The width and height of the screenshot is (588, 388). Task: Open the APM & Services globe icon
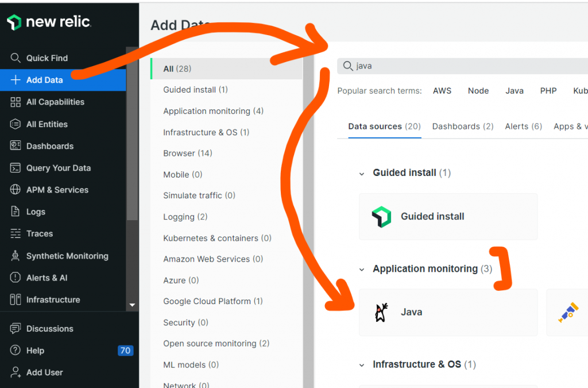click(16, 190)
